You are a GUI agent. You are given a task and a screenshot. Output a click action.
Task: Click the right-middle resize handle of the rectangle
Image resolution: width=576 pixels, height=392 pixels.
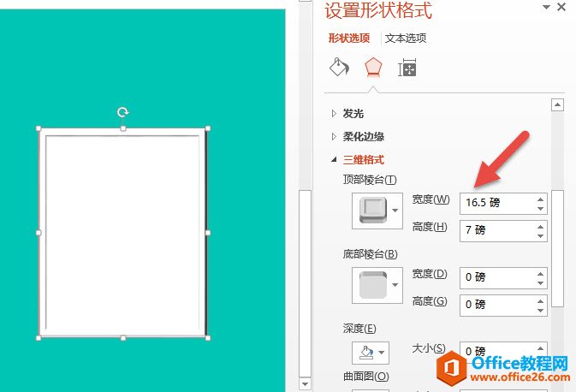click(x=208, y=233)
